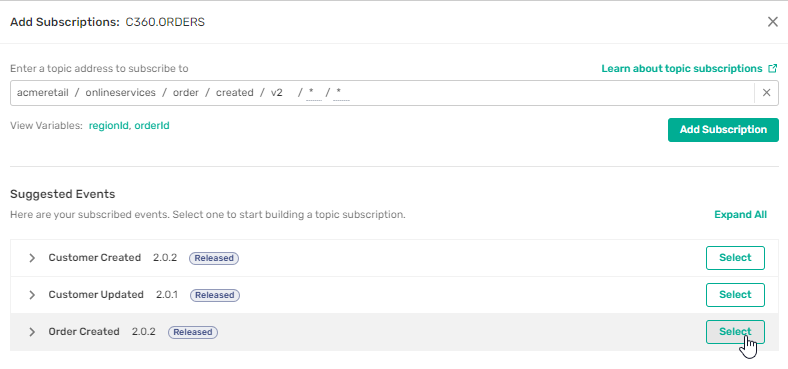Click Expand All for suggested events
The width and height of the screenshot is (788, 369).
(x=740, y=215)
